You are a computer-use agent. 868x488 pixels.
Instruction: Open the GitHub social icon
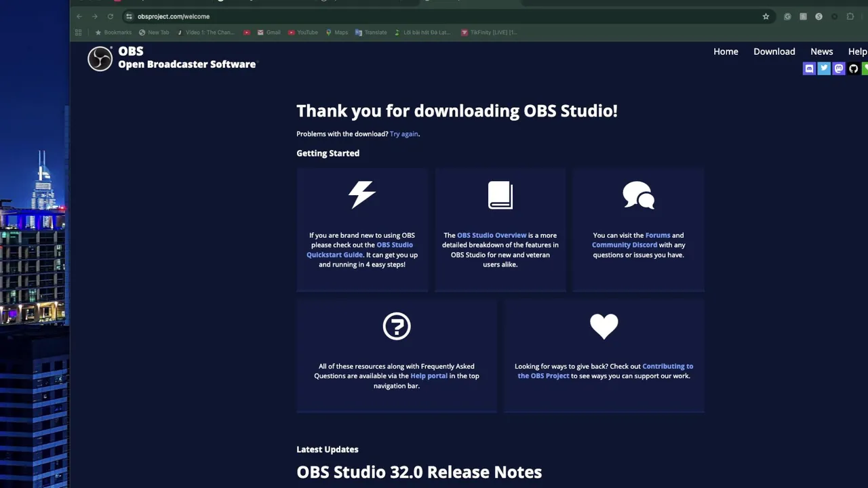[854, 68]
